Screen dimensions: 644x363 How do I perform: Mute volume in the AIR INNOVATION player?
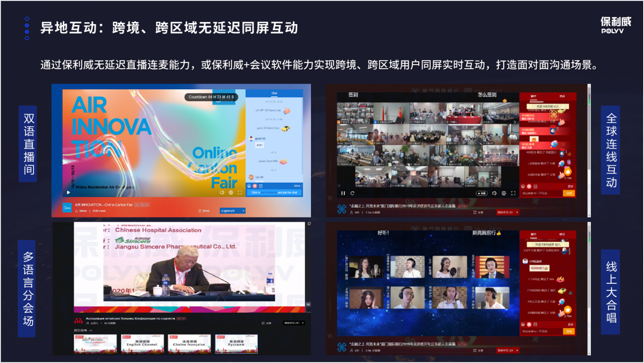pyautogui.click(x=222, y=192)
